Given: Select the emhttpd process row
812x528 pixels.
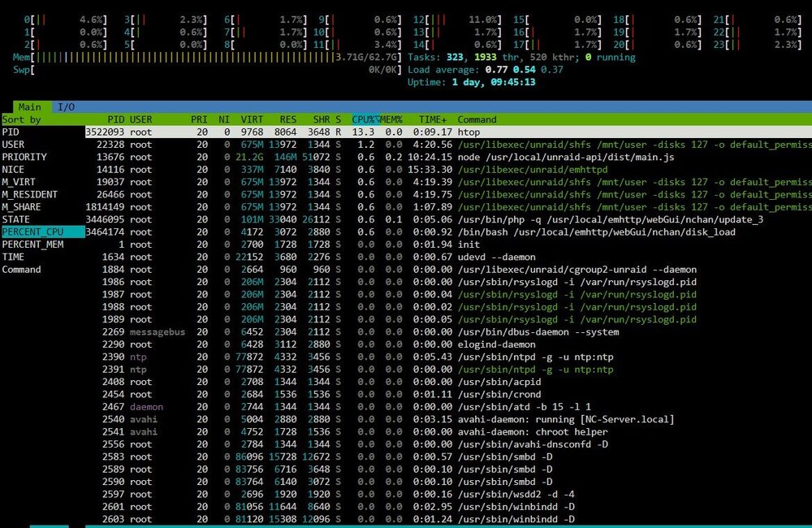Looking at the screenshot, I should point(448,170).
